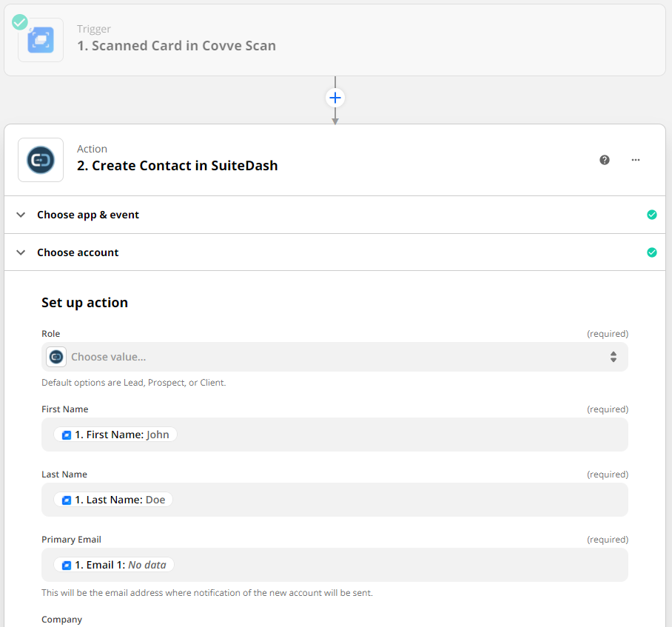Click the green check beside Choose app & event
Viewport: 672px width, 627px height.
point(652,215)
